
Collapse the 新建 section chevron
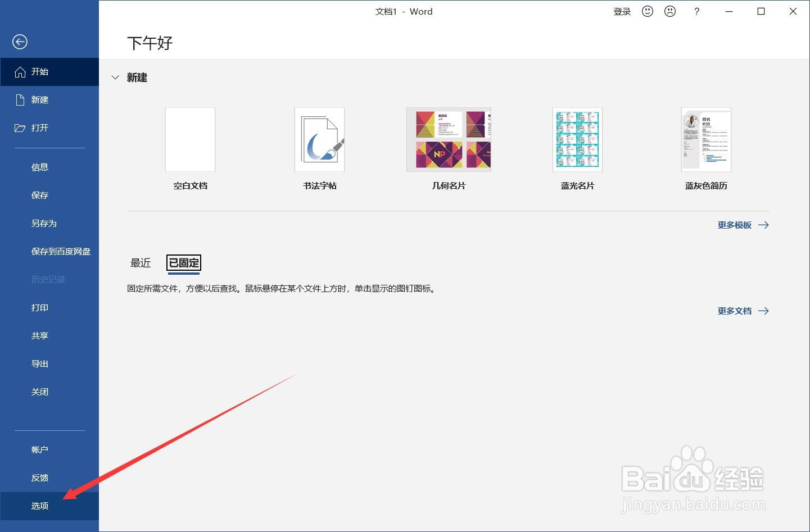click(115, 78)
